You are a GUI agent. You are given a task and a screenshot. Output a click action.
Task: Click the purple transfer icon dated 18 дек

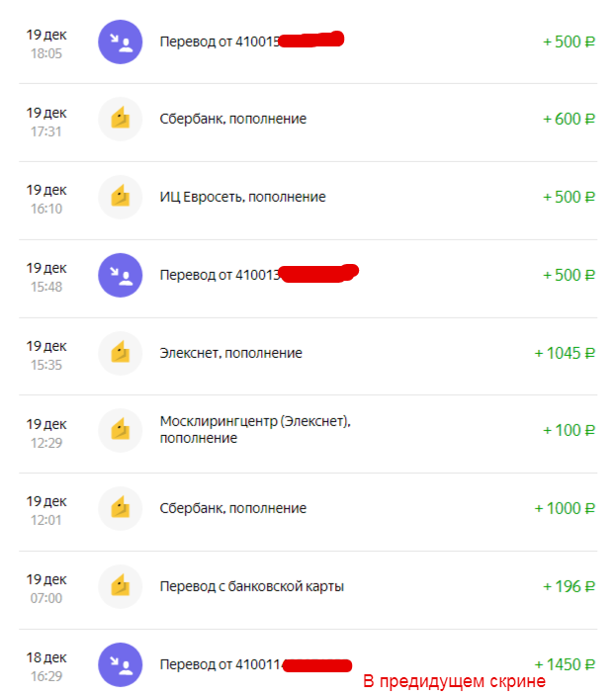(121, 664)
